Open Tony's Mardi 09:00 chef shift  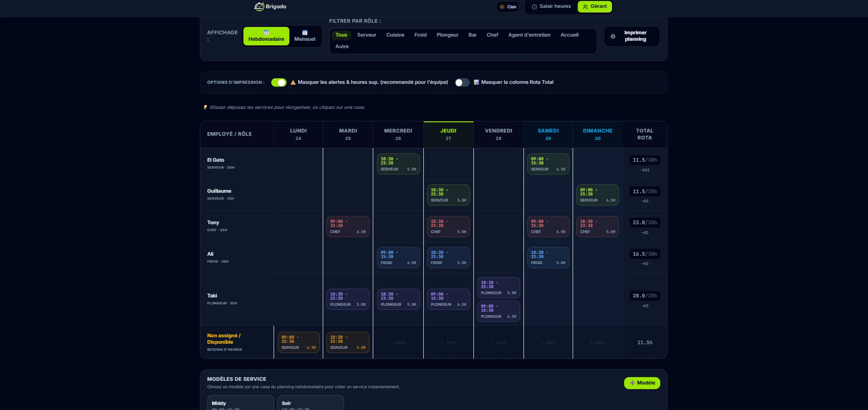click(x=348, y=227)
